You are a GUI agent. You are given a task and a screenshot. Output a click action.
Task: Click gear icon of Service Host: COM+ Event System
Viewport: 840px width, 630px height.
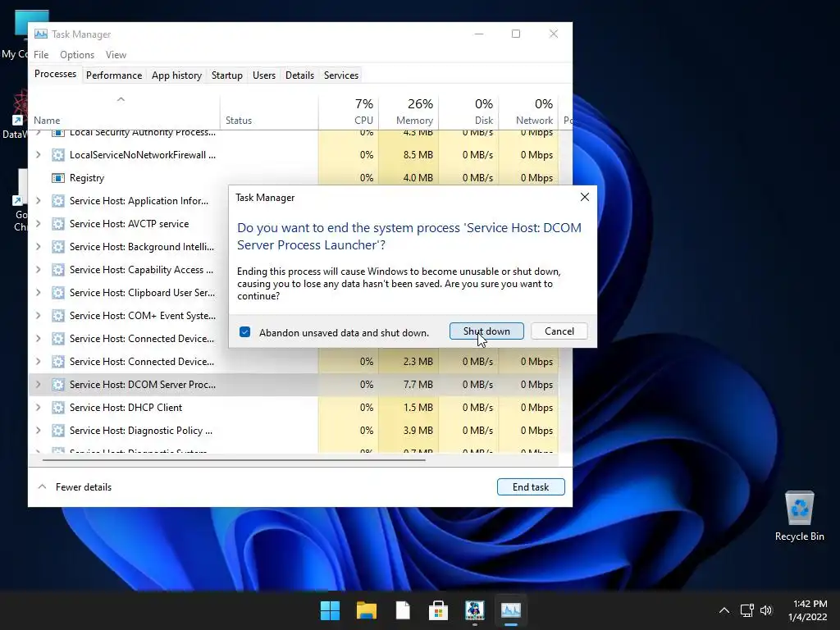[x=58, y=316]
